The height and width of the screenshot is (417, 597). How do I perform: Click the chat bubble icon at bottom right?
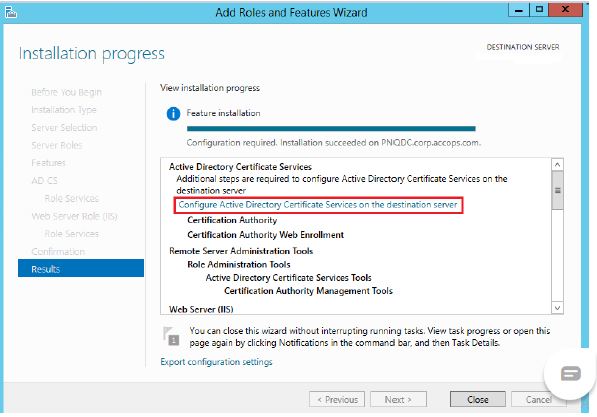coord(570,373)
